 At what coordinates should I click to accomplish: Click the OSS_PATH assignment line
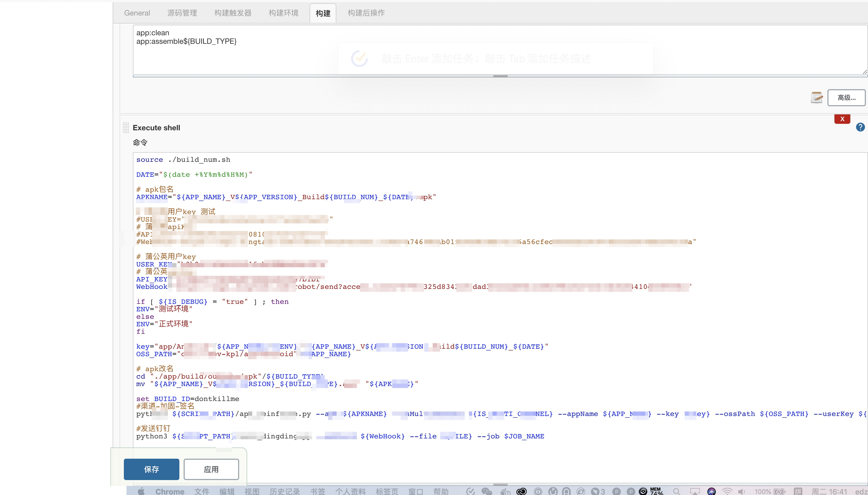click(243, 354)
